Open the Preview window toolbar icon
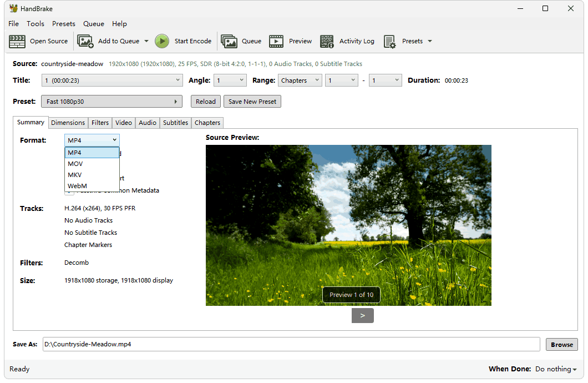This screenshot has height=383, width=588. 276,41
